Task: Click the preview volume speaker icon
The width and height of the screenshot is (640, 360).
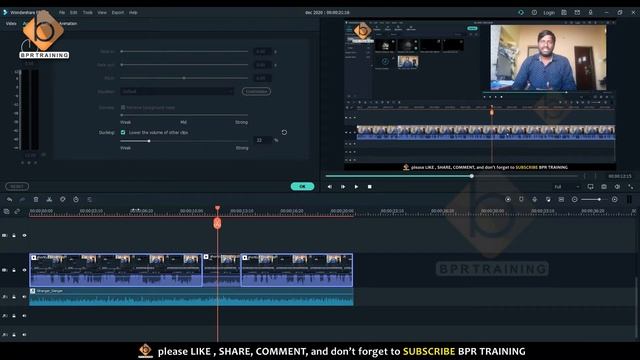Action: pyautogui.click(x=617, y=187)
